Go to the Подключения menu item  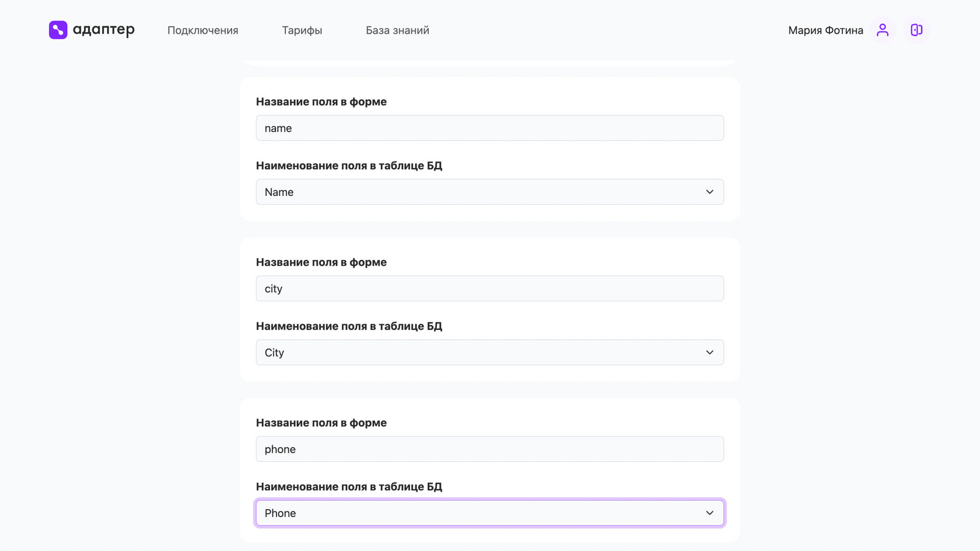(x=202, y=30)
